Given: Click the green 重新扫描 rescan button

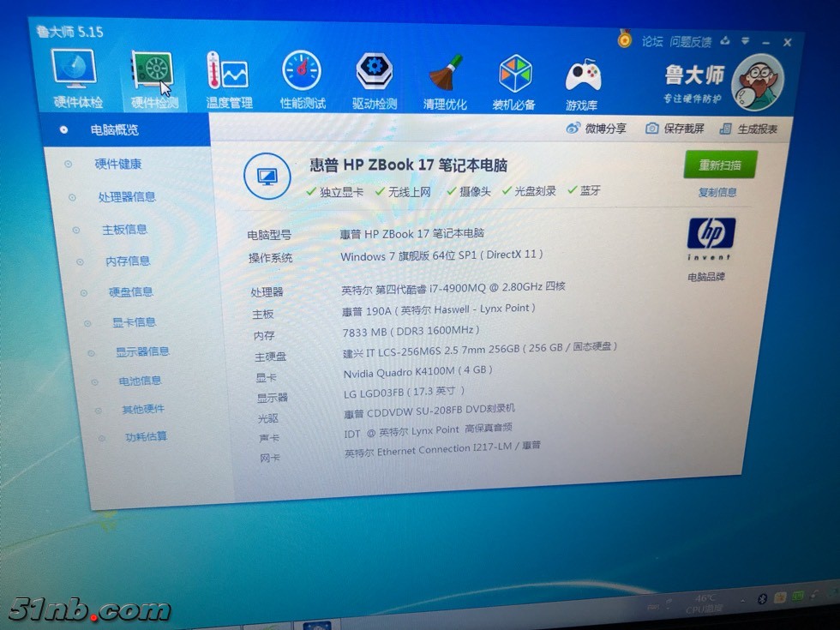Looking at the screenshot, I should tap(720, 165).
